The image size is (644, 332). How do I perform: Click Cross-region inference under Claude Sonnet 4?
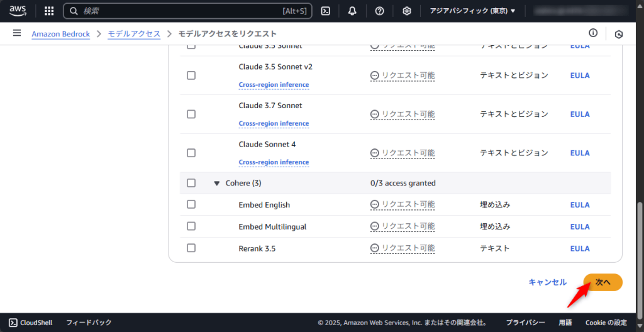[274, 162]
